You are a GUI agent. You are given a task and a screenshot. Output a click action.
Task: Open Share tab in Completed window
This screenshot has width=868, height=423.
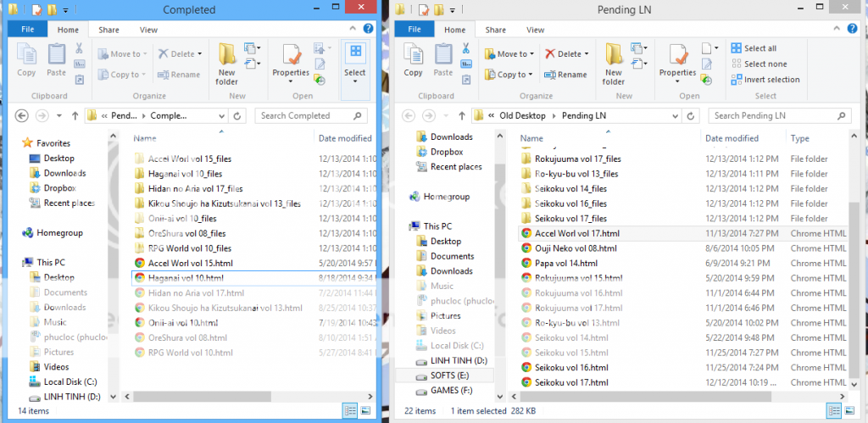108,30
